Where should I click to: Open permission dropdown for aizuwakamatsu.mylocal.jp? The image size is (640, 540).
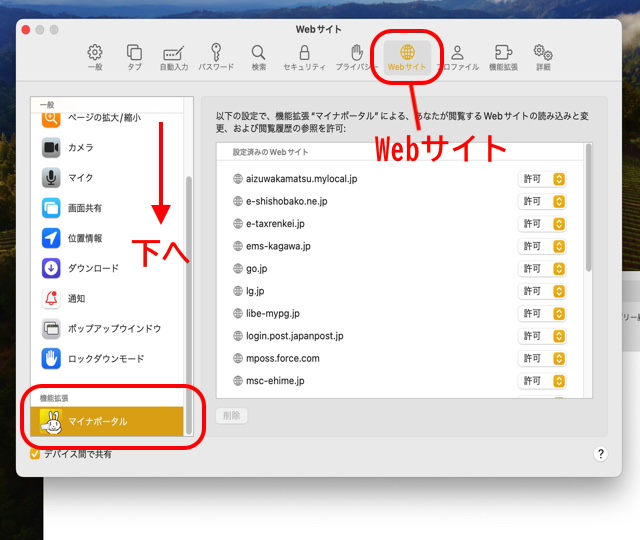[x=543, y=179]
